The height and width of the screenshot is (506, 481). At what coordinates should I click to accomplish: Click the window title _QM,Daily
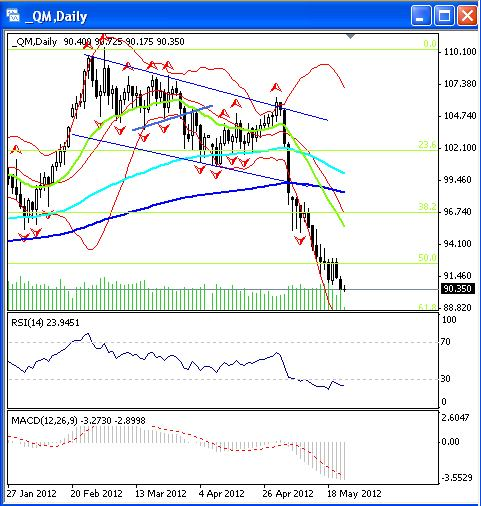[56, 16]
